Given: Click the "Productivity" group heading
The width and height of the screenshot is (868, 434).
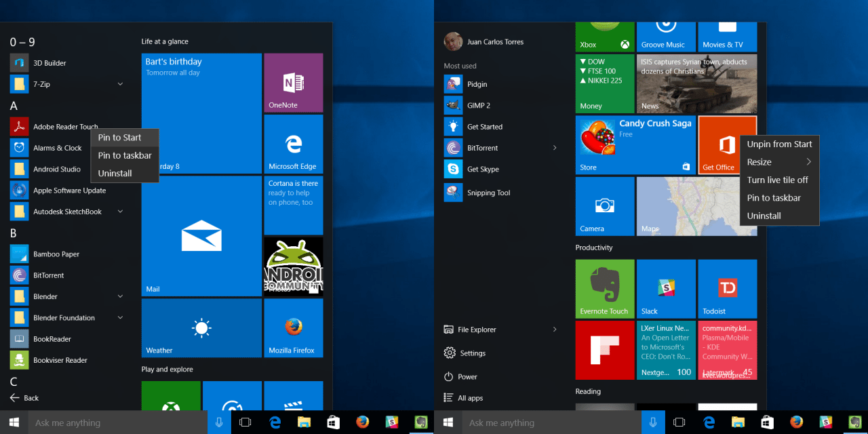Looking at the screenshot, I should tap(594, 248).
